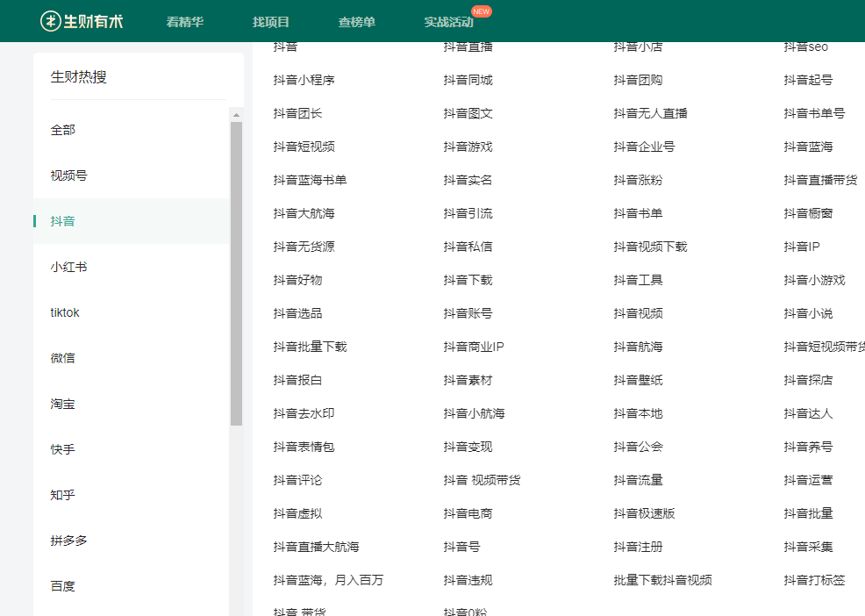Open the 抖音无货源 keyword link
The image size is (865, 616).
pos(304,247)
